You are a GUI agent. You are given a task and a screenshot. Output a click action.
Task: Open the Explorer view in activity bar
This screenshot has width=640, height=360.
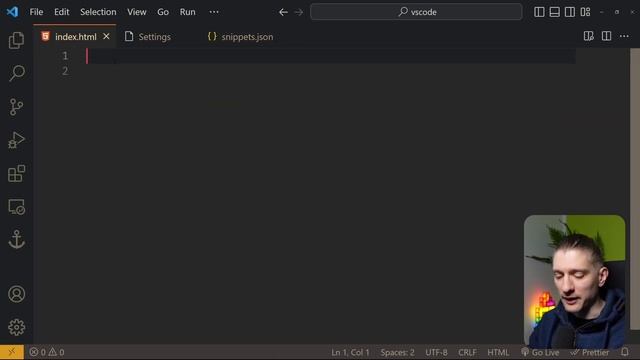click(16, 40)
